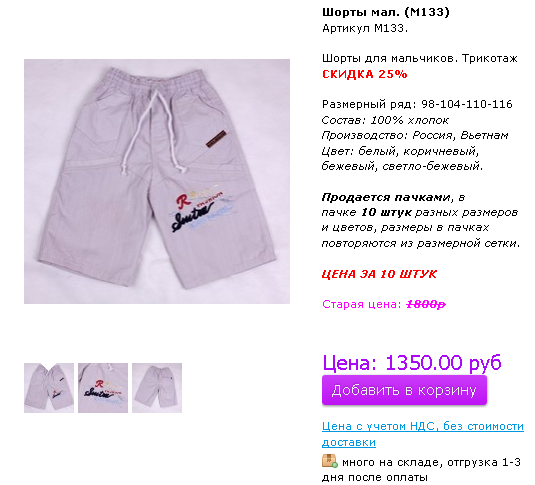Viewport: 535px width, 485px height.
Task: Select the first front-view shorts thumbnail
Action: (49, 388)
